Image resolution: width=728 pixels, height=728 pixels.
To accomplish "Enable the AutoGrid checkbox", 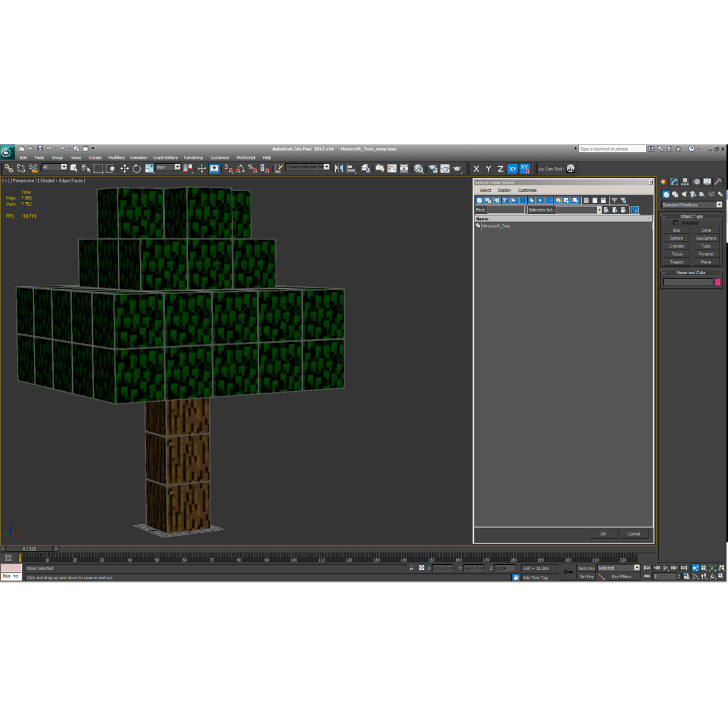I will [x=676, y=223].
